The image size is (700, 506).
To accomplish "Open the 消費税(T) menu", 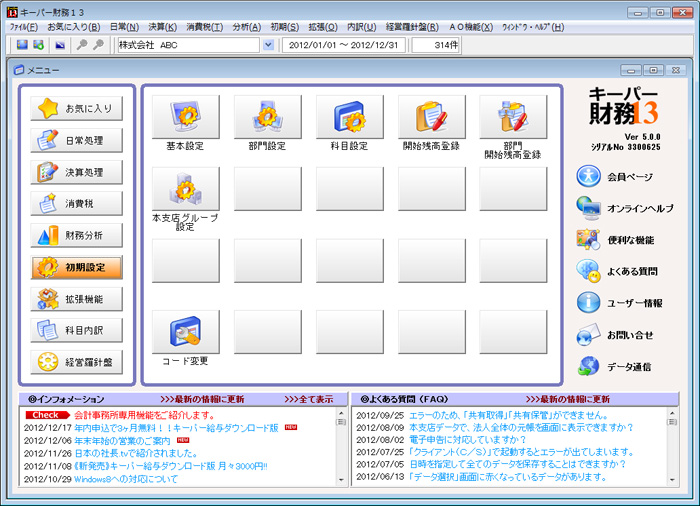I will (x=205, y=27).
